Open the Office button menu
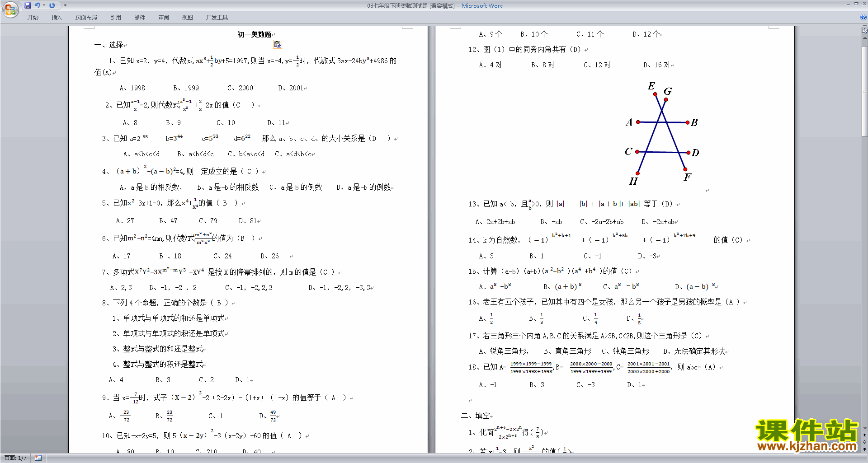The height and width of the screenshot is (463, 868). click(x=10, y=9)
